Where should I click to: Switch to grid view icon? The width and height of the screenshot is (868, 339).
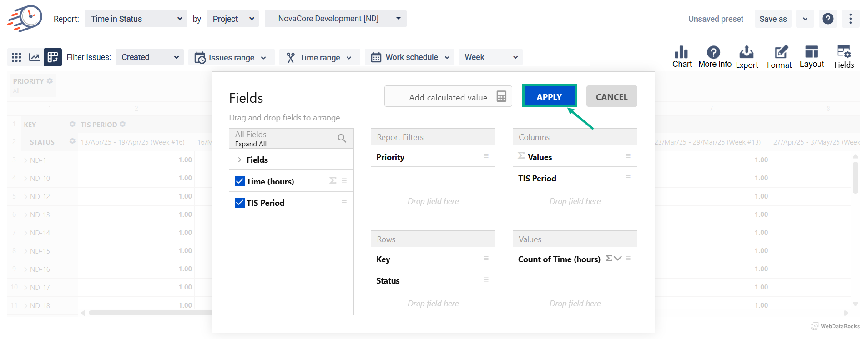click(16, 57)
